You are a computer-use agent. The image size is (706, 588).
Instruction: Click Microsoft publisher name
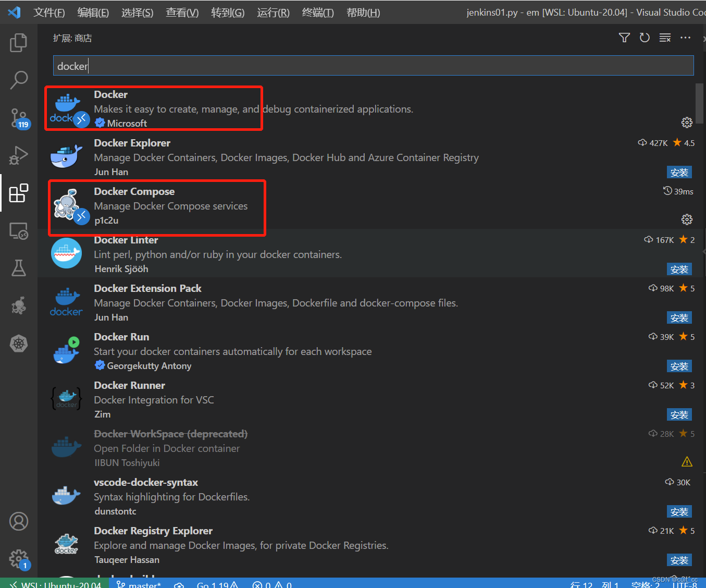point(127,123)
